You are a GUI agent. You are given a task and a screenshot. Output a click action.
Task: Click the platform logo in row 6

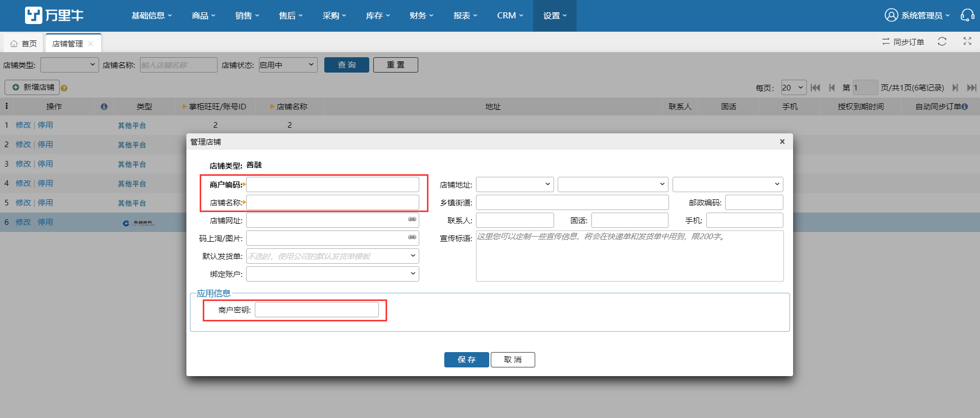click(138, 223)
